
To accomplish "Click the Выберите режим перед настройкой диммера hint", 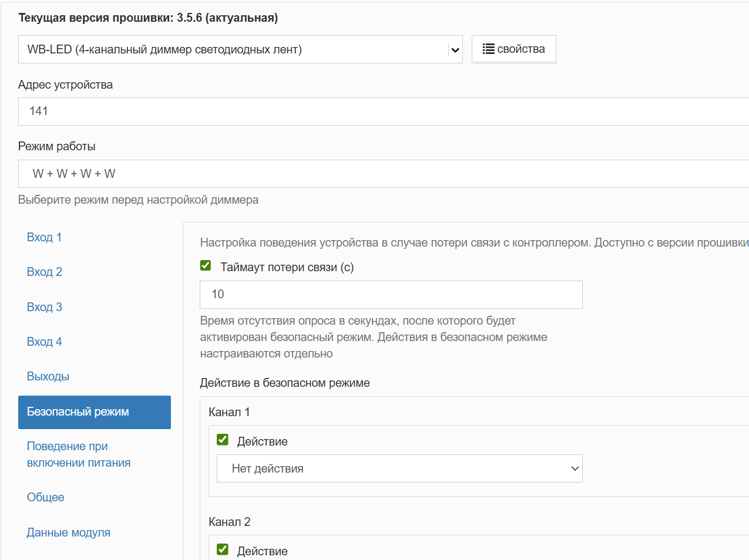I will (x=138, y=200).
